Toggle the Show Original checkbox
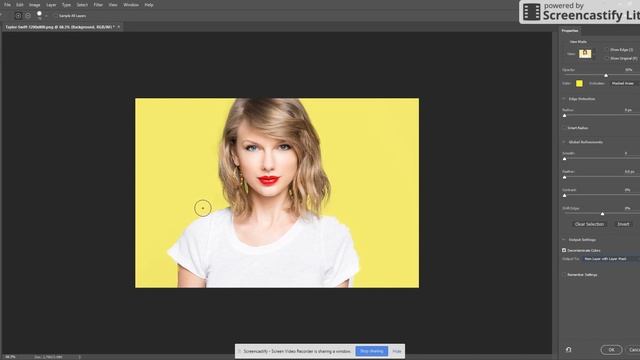640x360 pixels. pos(607,58)
